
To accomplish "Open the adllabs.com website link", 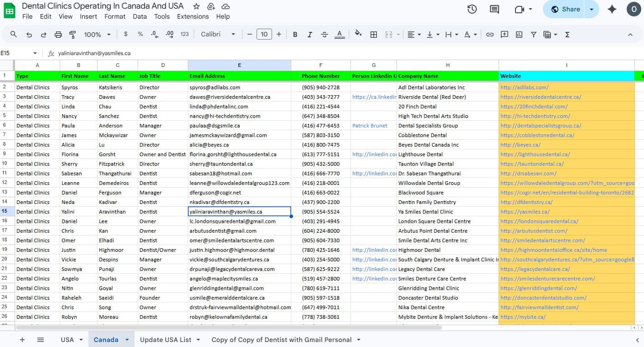I will [524, 87].
